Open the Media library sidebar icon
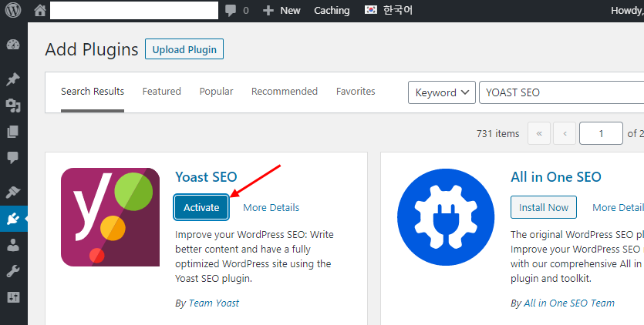The width and height of the screenshot is (644, 325). (13, 106)
